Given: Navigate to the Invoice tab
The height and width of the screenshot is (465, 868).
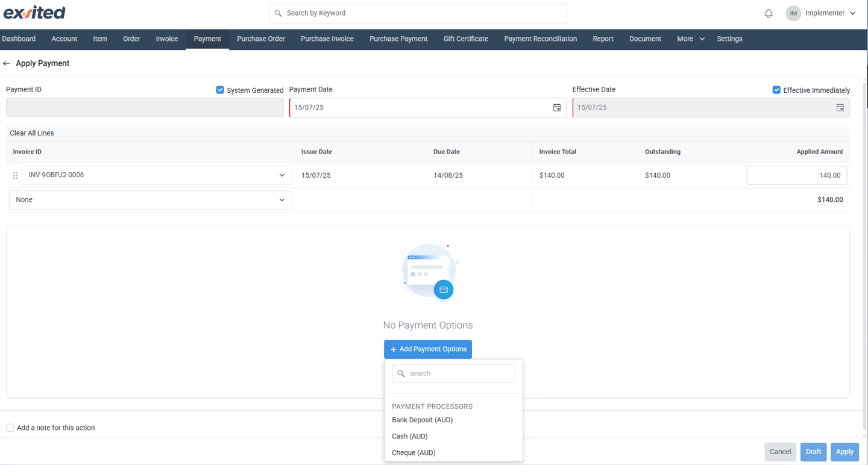Looking at the screenshot, I should point(167,39).
